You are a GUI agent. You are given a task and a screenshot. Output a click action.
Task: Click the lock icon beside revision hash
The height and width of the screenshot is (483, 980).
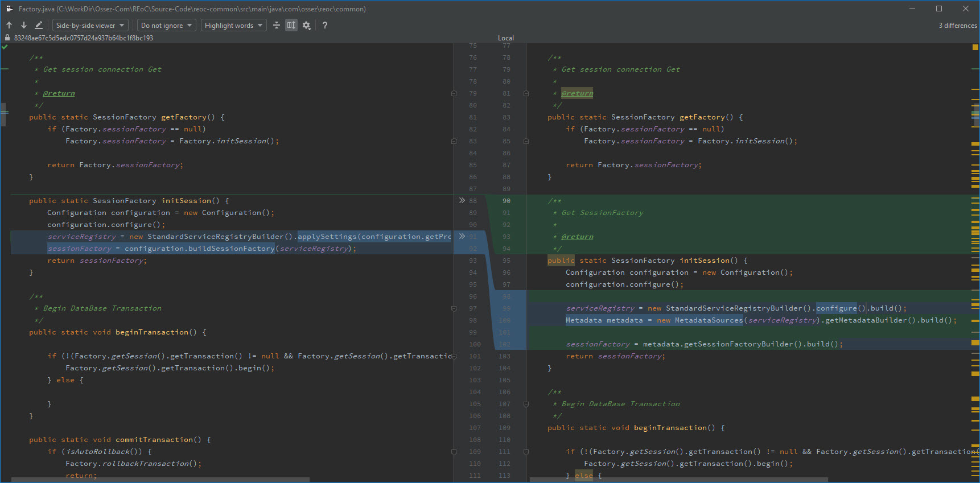7,38
